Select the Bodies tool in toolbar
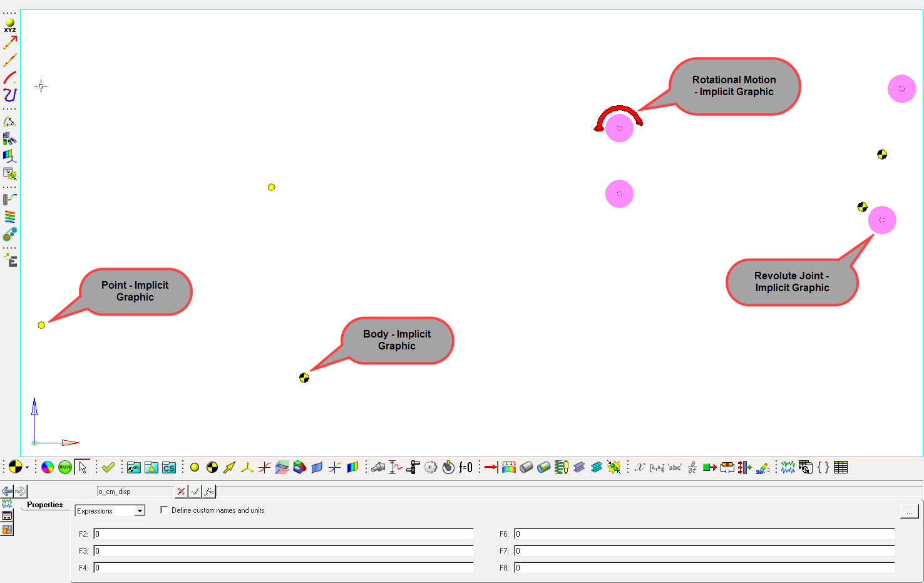 [x=212, y=467]
